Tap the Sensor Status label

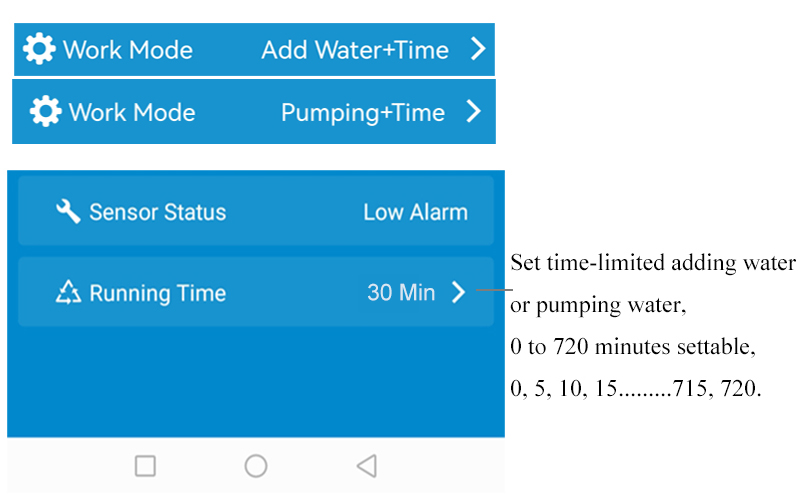tap(157, 212)
